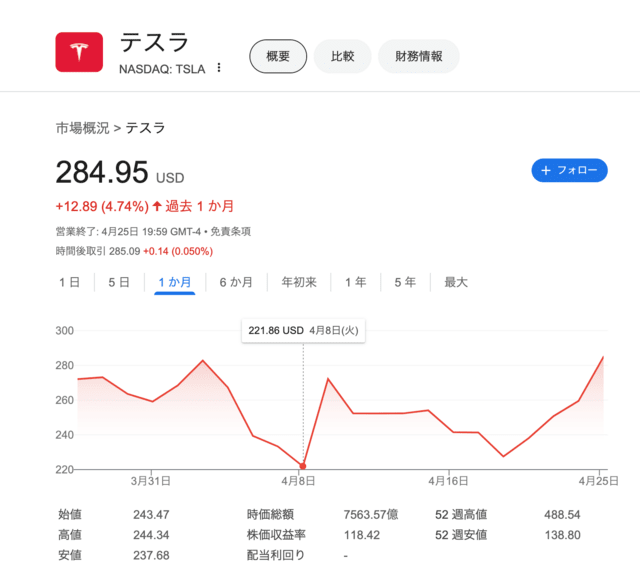The image size is (640, 562).
Task: Show the 5日 chart range
Action: pyautogui.click(x=119, y=282)
